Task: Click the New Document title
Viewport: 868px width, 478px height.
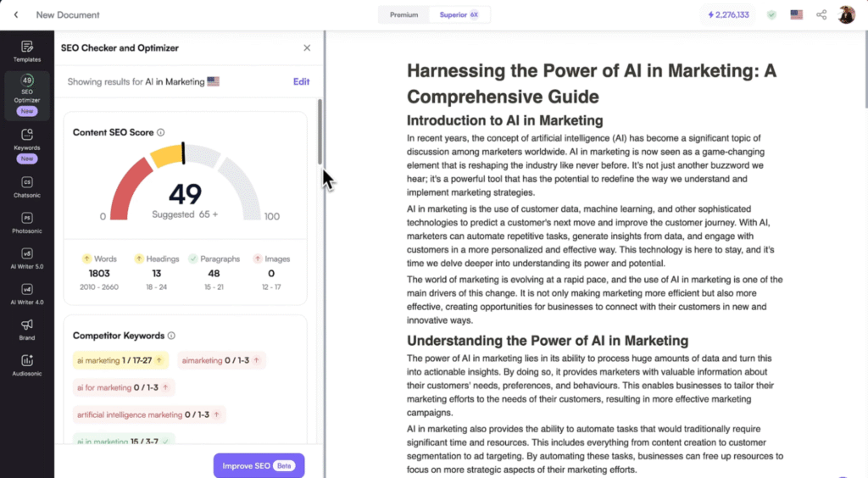Action: [68, 15]
